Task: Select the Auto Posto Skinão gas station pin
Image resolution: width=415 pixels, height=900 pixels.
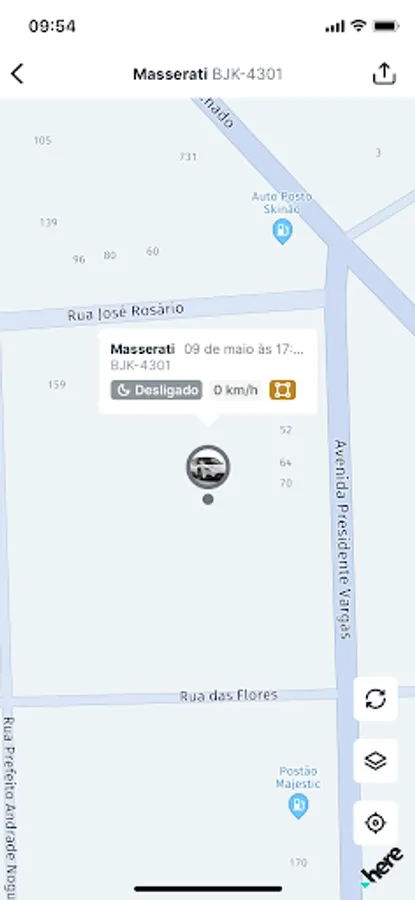Action: click(282, 231)
